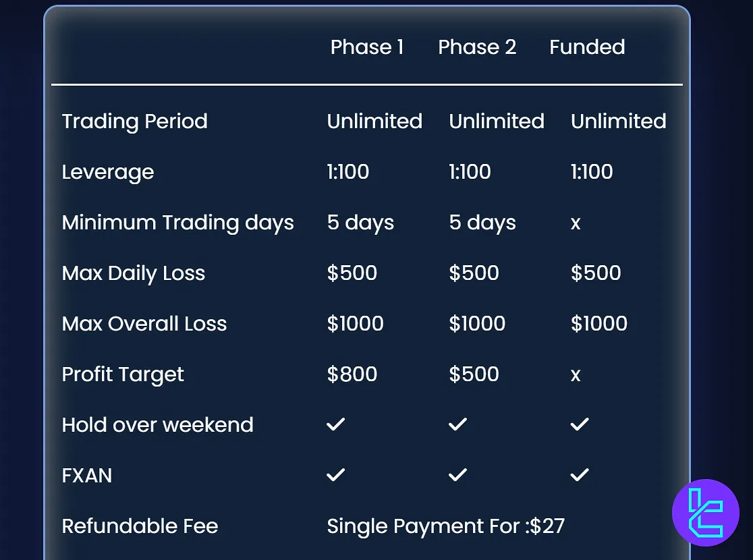
Task: Click the Refundable Fee single payment text
Action: pos(445,526)
